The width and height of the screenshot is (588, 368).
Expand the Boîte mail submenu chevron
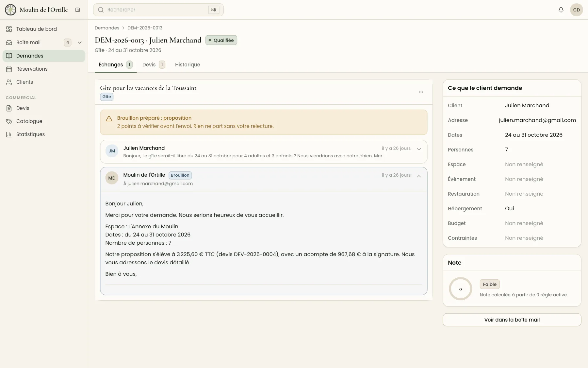coord(79,43)
